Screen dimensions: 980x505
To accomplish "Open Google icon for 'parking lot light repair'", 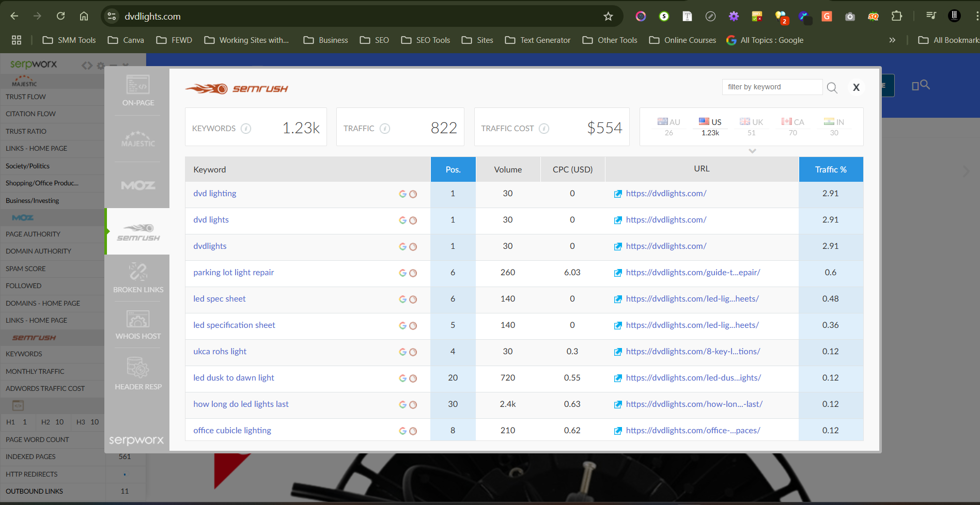I will pyautogui.click(x=402, y=273).
